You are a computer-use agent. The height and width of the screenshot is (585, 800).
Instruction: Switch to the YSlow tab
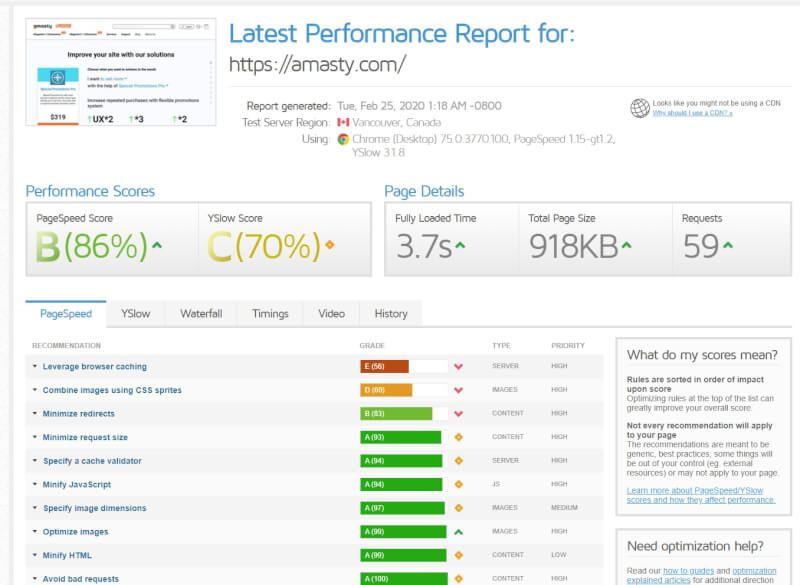(135, 314)
